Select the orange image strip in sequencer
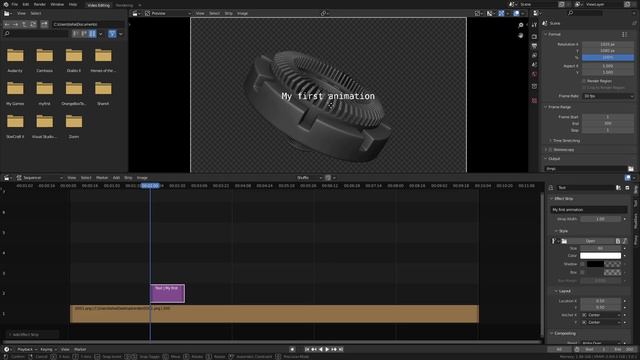Image resolution: width=640 pixels, height=360 pixels. [274, 314]
